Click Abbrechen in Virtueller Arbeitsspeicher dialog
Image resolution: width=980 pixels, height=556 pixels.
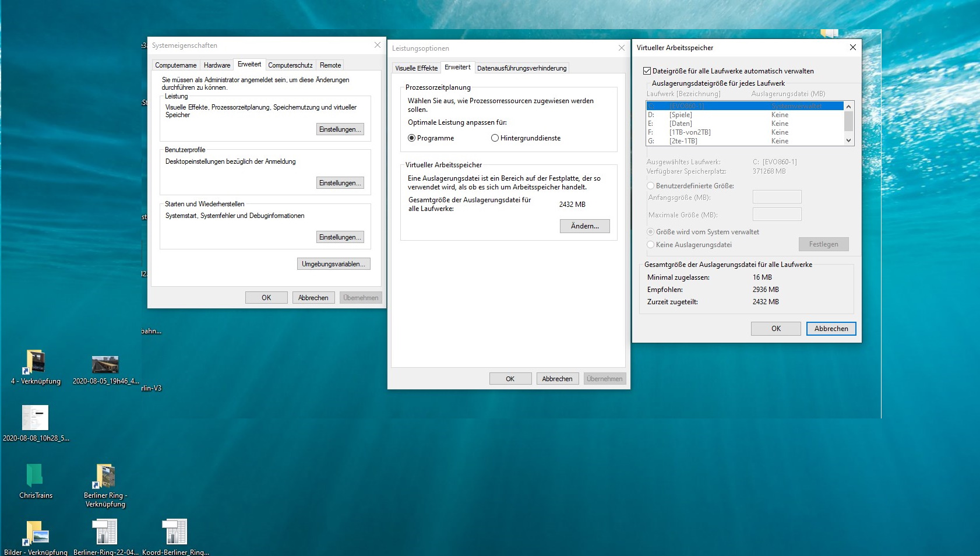[x=831, y=329]
